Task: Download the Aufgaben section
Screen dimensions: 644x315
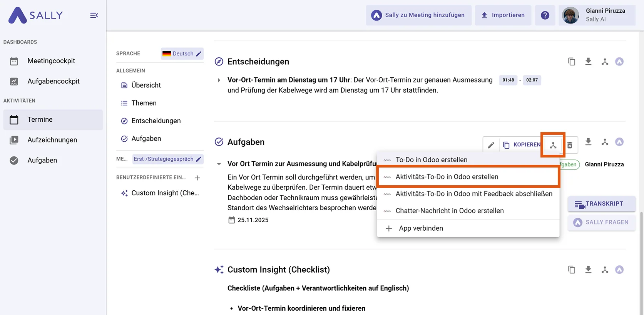Action: coord(588,142)
